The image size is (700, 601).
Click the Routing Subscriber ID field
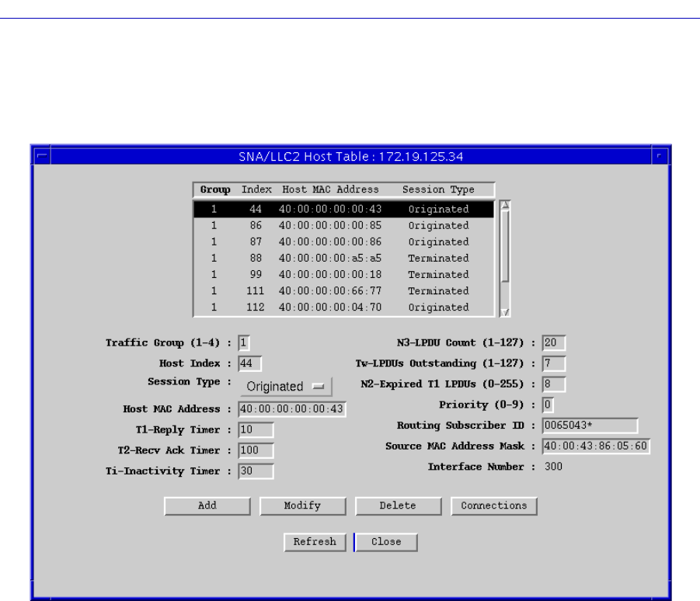coord(590,426)
